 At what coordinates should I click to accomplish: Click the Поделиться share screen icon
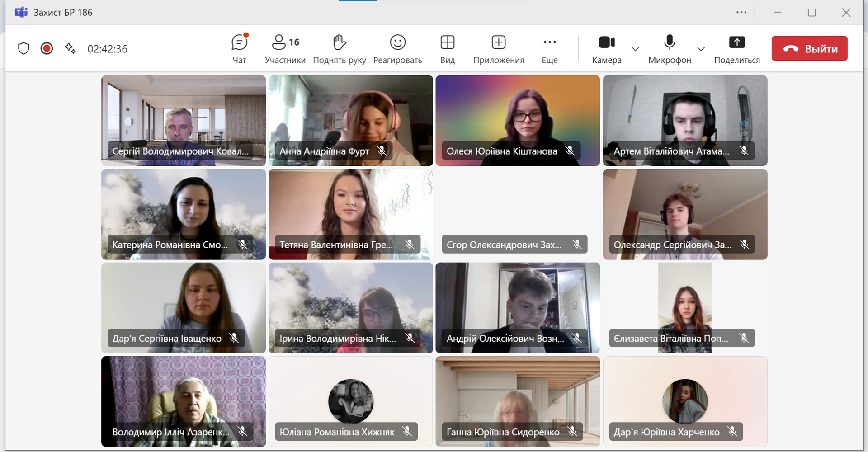[737, 42]
